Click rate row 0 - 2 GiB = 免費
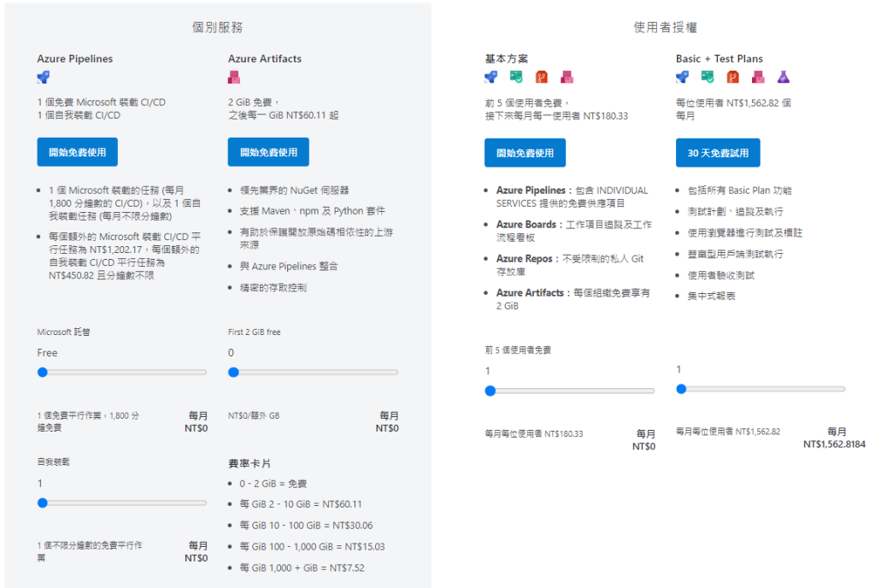Viewport: 875px width, 588px height. (x=273, y=484)
